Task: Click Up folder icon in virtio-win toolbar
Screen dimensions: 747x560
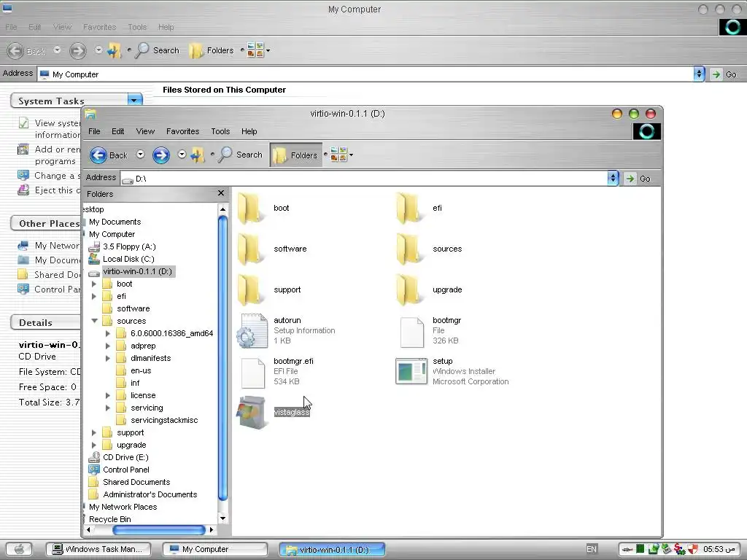Action: pyautogui.click(x=197, y=155)
